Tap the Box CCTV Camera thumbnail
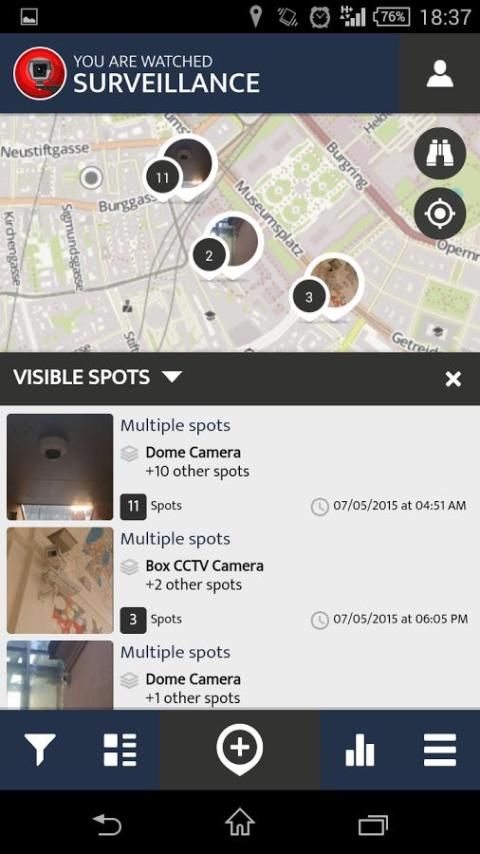Viewport: 480px width, 854px height. coord(60,580)
